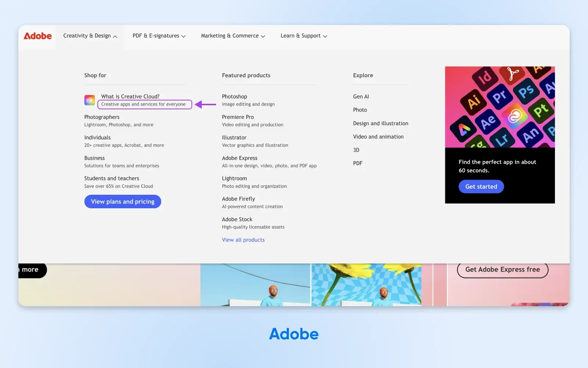588x368 pixels.
Task: Click View plans and pricing button
Action: (x=123, y=202)
